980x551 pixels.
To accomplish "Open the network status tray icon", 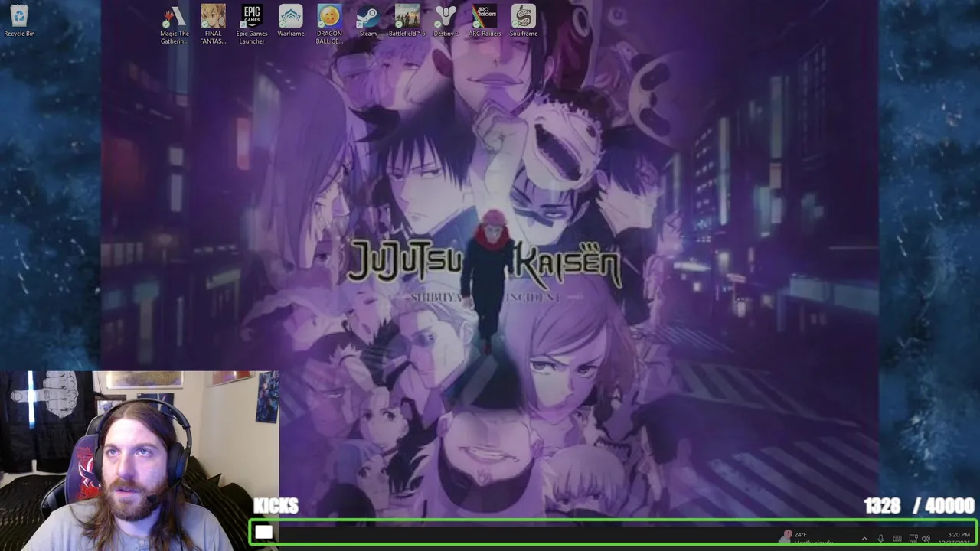I will coord(913,539).
